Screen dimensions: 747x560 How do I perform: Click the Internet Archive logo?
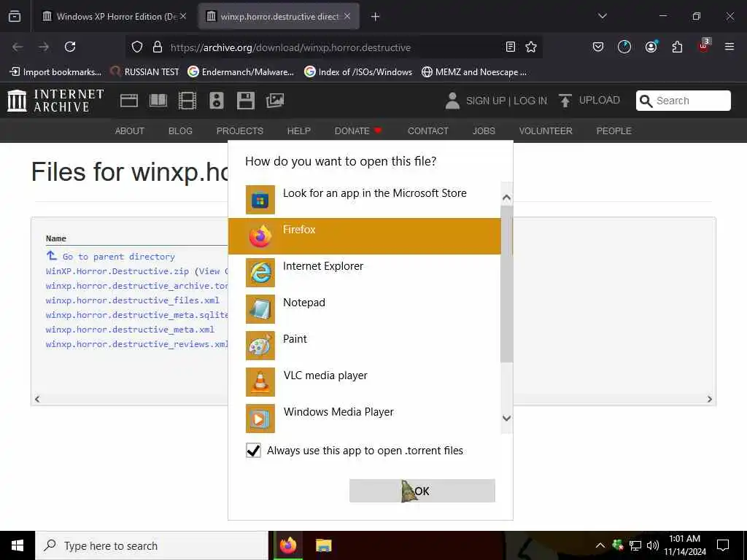[x=55, y=101]
